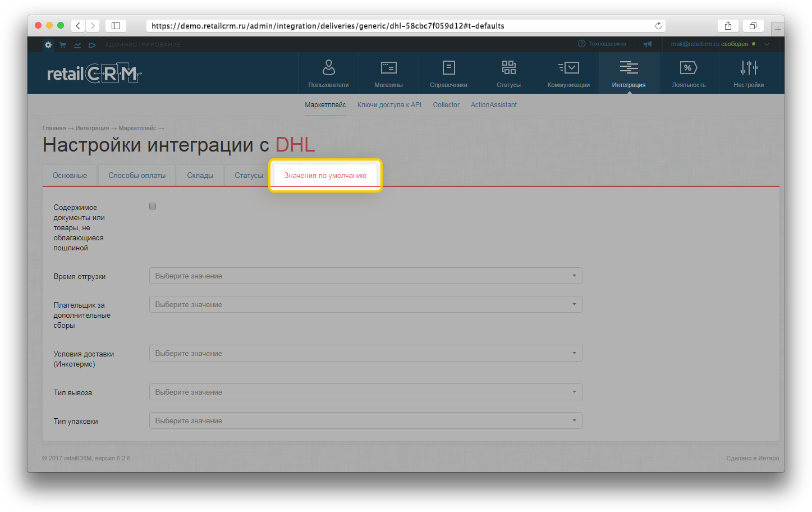Click the mail@retailcrm.ru account label

click(x=695, y=44)
